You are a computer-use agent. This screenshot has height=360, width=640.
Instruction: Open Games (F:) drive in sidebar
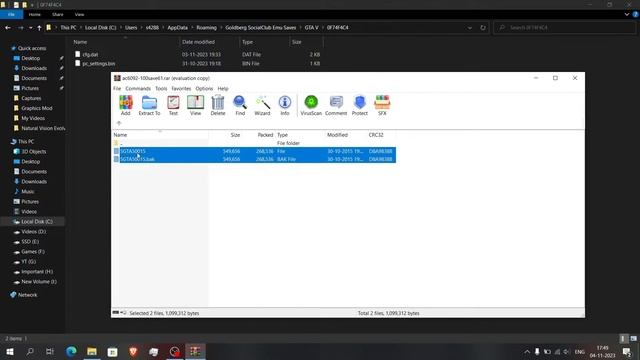[33, 251]
